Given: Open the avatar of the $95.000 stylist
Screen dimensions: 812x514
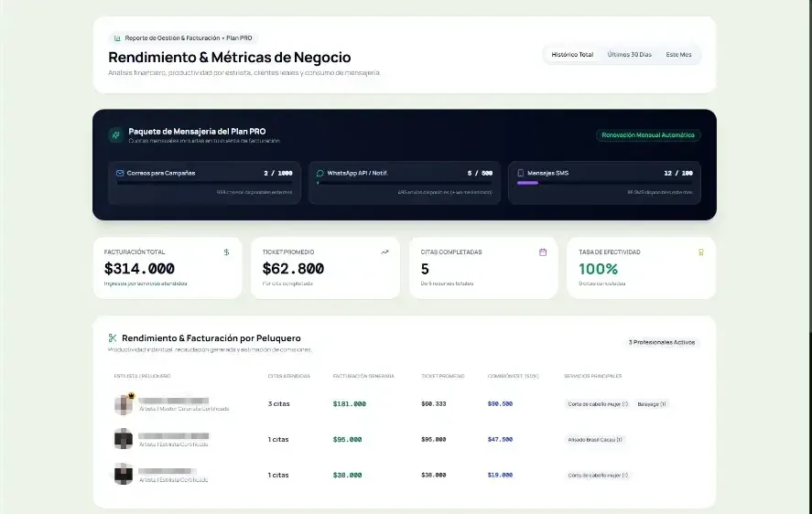Looking at the screenshot, I should pyautogui.click(x=124, y=439).
